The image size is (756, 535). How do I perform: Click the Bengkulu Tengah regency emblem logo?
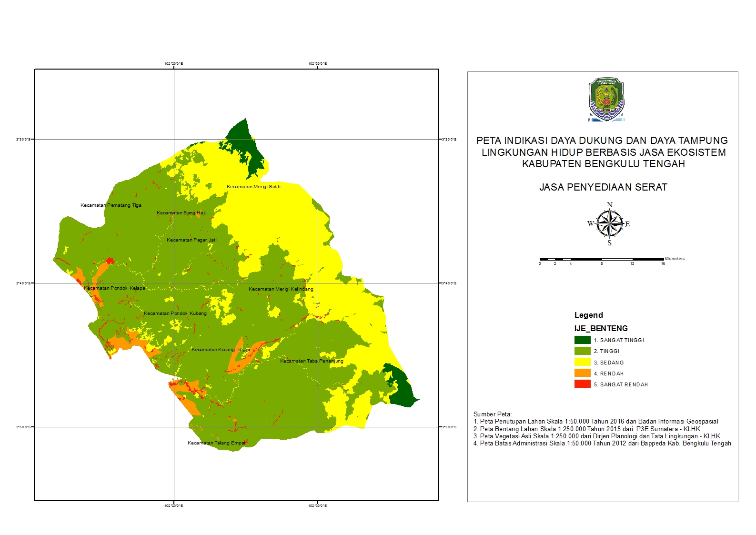click(x=606, y=100)
